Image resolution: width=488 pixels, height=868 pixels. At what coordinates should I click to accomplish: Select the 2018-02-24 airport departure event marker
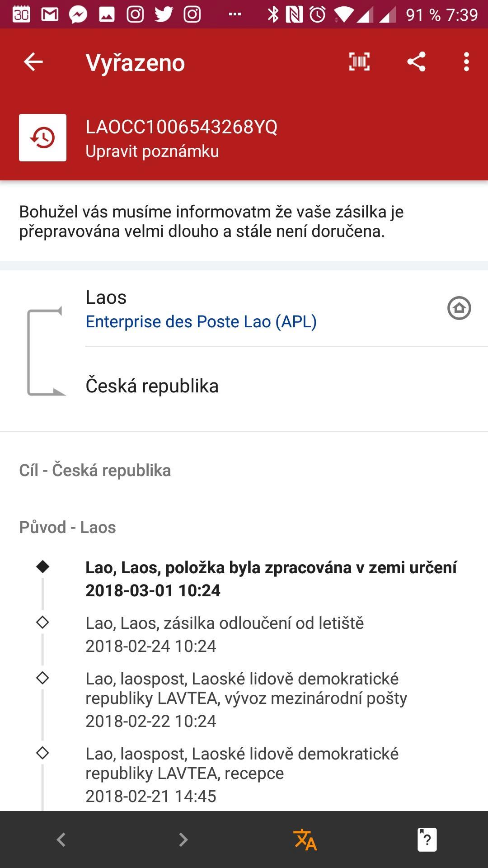tap(42, 622)
